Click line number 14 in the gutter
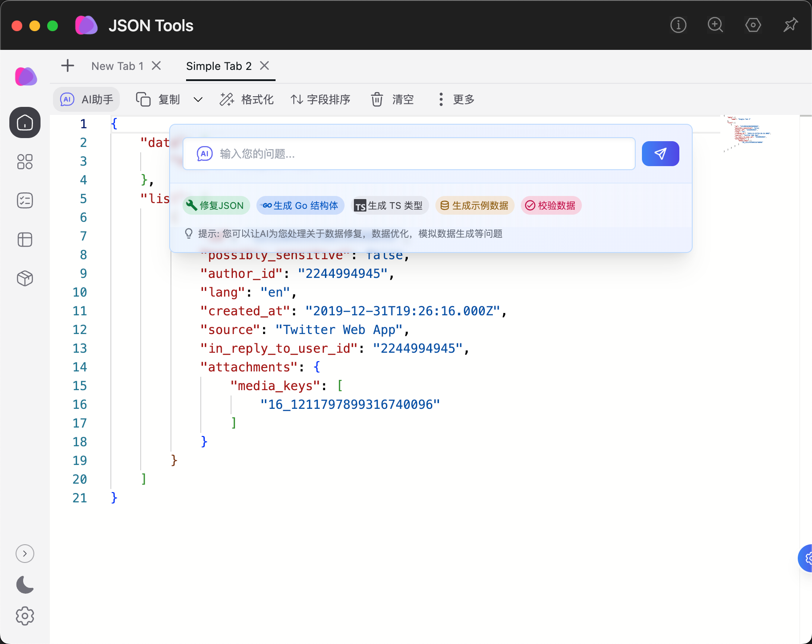Image resolution: width=812 pixels, height=644 pixels. click(80, 367)
